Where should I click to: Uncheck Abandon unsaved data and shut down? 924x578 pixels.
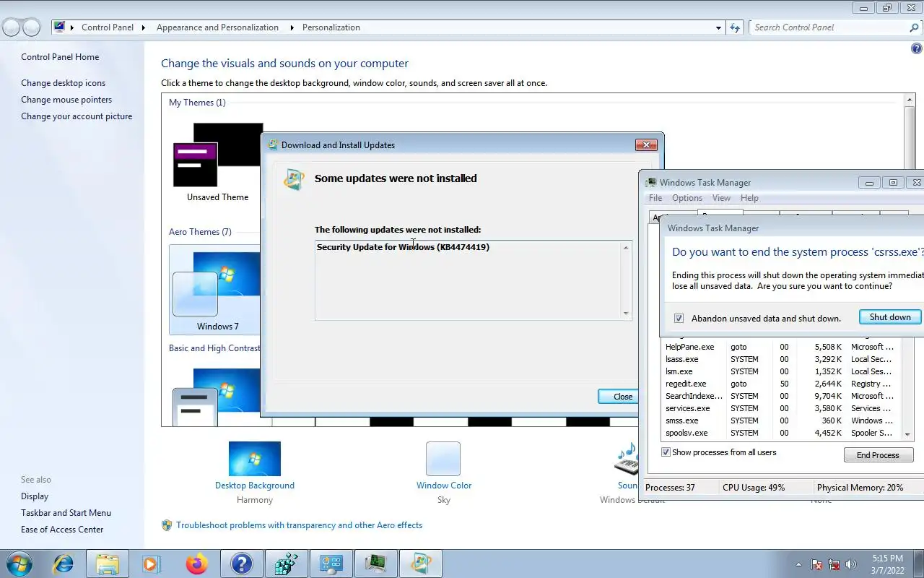tap(679, 318)
